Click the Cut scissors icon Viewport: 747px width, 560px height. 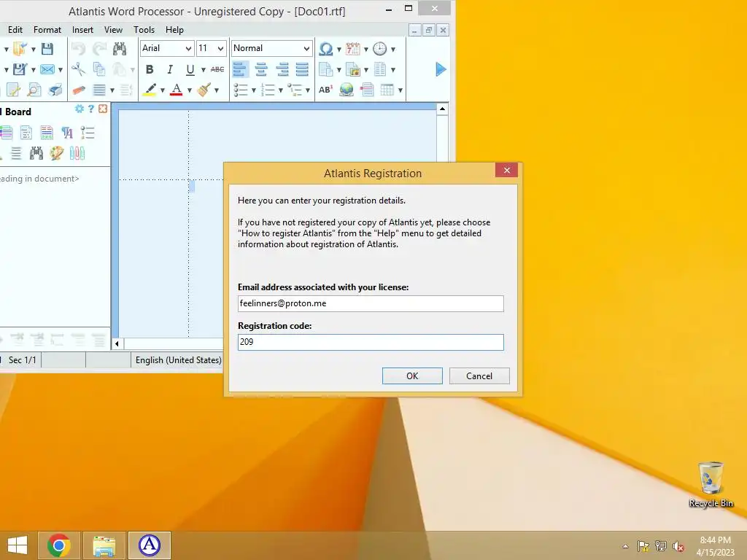click(79, 69)
